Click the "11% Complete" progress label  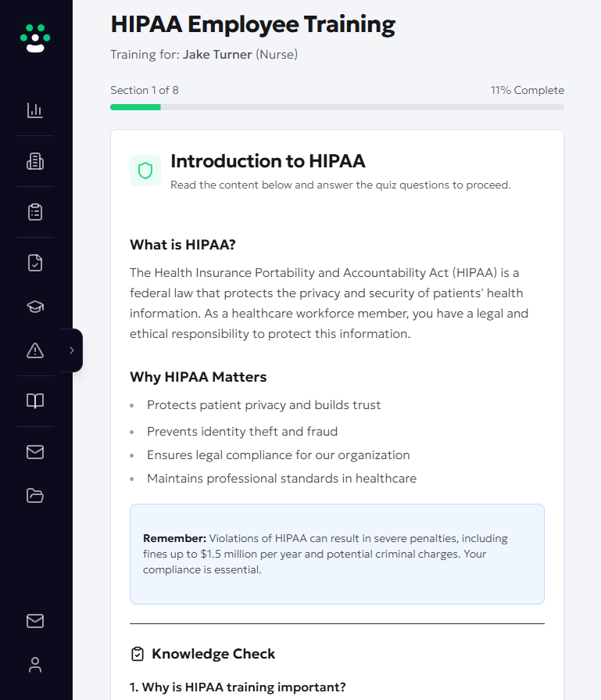(x=527, y=90)
